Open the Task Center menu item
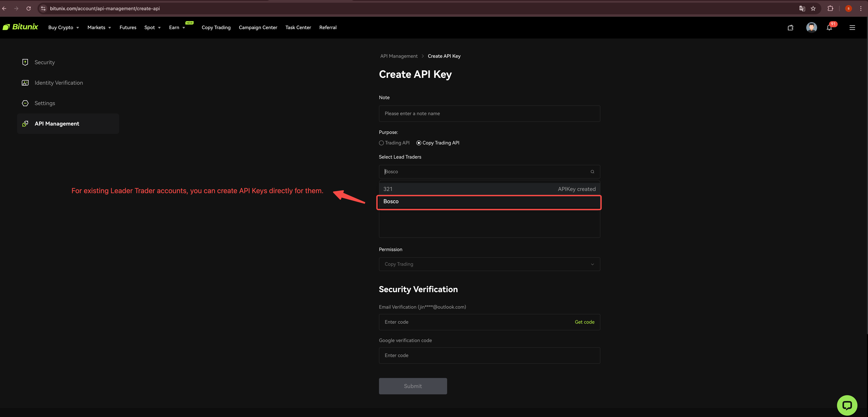The image size is (868, 417). point(298,28)
